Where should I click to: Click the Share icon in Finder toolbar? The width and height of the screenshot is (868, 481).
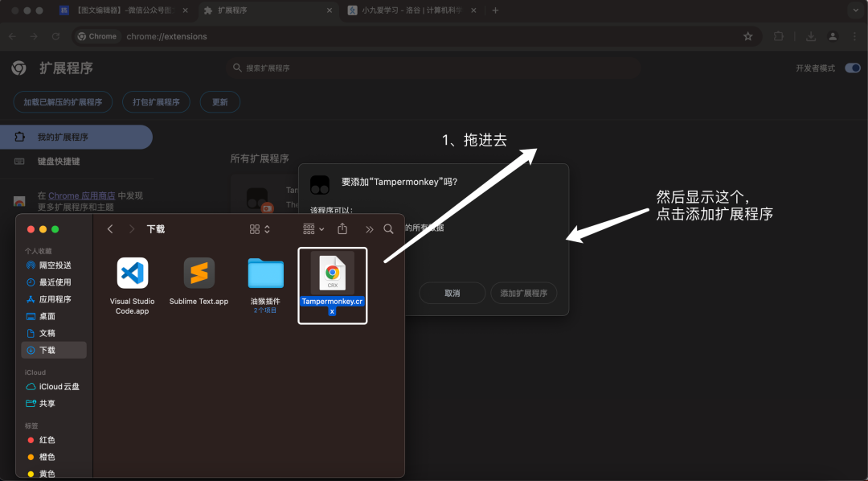[343, 228]
